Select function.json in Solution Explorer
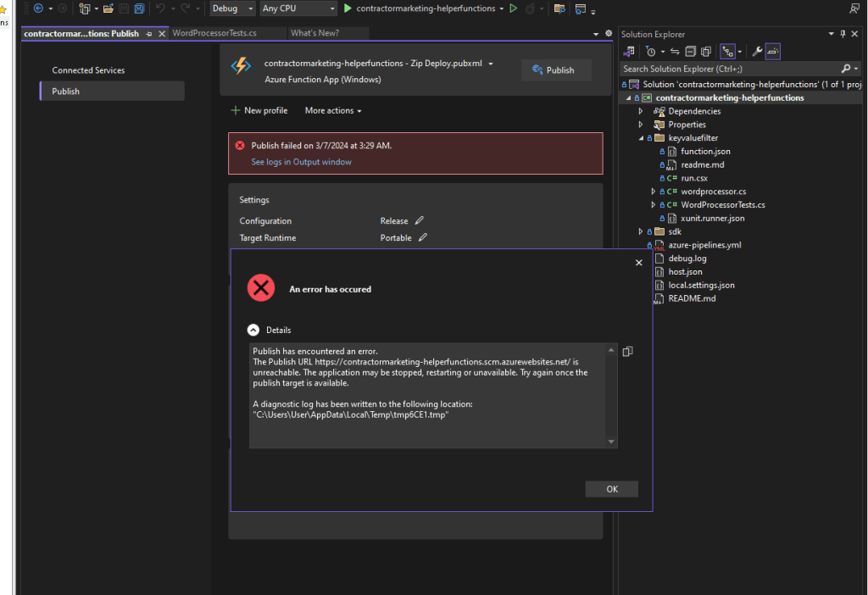Viewport: 868px width, 595px height. pyautogui.click(x=705, y=151)
